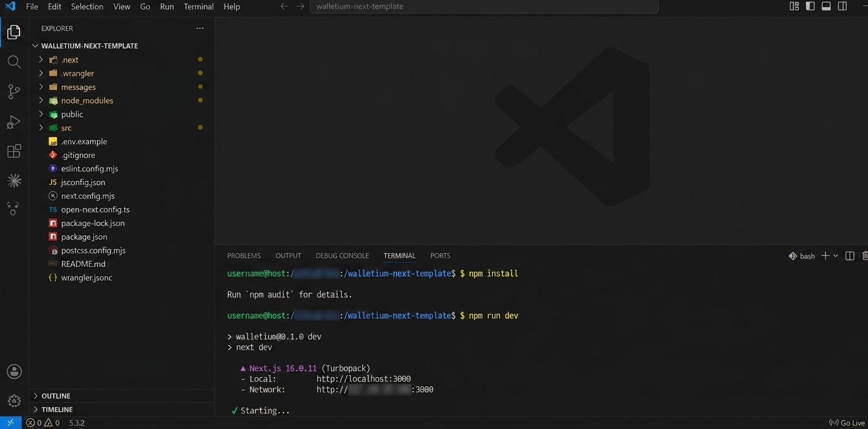Open the Go menu
Viewport: 868px width, 429px height.
145,7
